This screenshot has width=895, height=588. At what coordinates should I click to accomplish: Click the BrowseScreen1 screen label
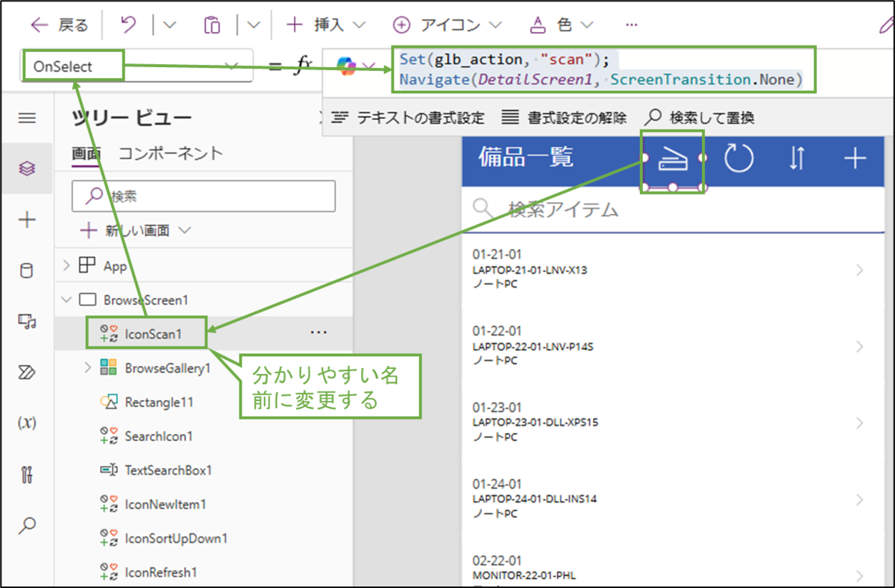click(145, 300)
